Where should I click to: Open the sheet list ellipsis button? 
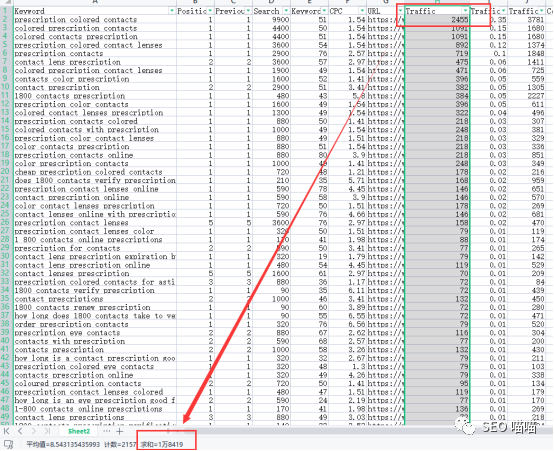[106, 431]
